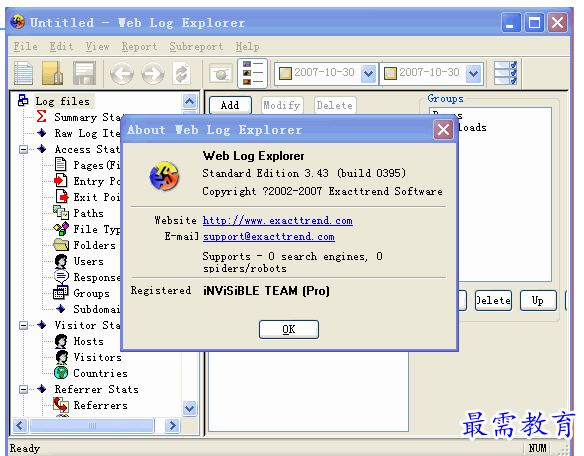Minimize the Web Log Explorer window
Screen dimensions: 584x456
click(x=511, y=23)
